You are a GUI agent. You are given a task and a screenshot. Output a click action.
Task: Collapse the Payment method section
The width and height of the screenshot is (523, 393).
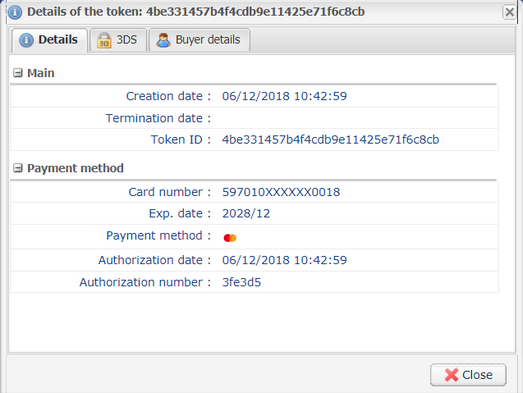[x=18, y=168]
